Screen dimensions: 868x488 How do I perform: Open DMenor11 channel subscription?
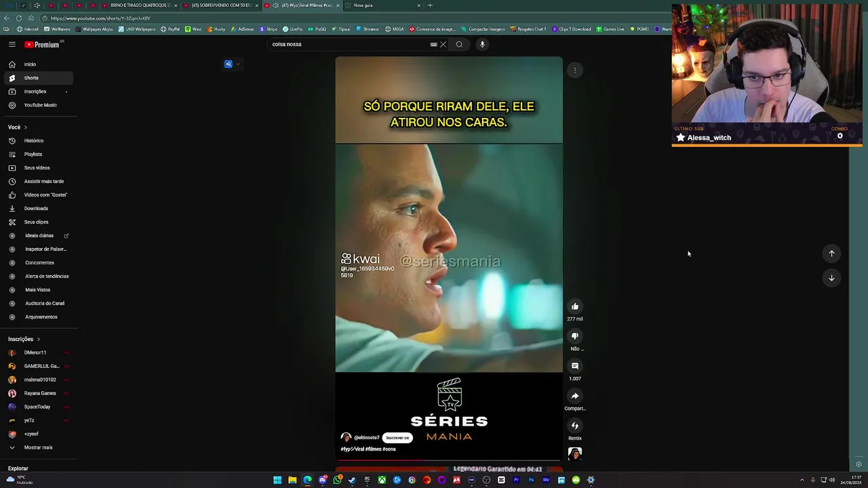click(39, 352)
